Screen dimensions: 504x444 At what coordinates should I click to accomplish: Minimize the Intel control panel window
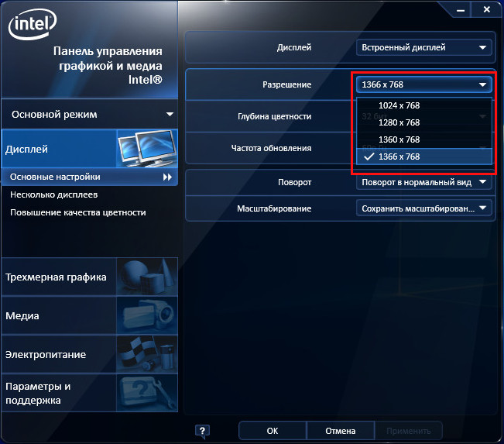pyautogui.click(x=461, y=10)
